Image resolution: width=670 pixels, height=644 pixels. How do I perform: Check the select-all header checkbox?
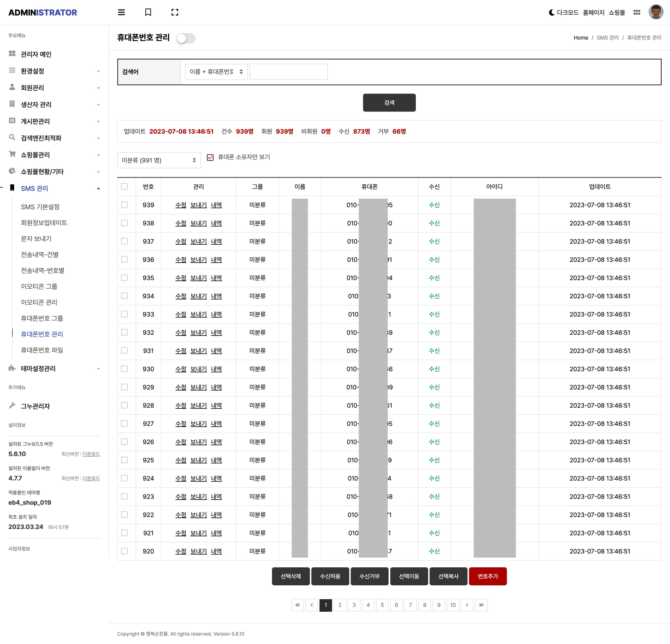(x=124, y=186)
